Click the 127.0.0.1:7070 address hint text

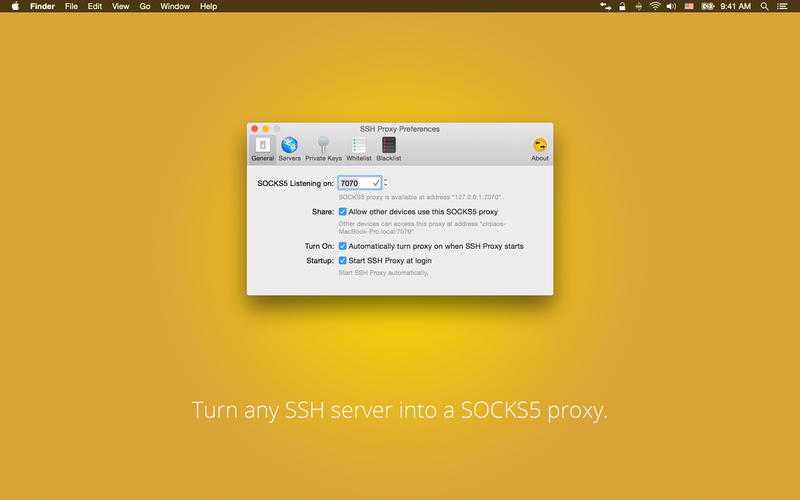click(x=419, y=197)
